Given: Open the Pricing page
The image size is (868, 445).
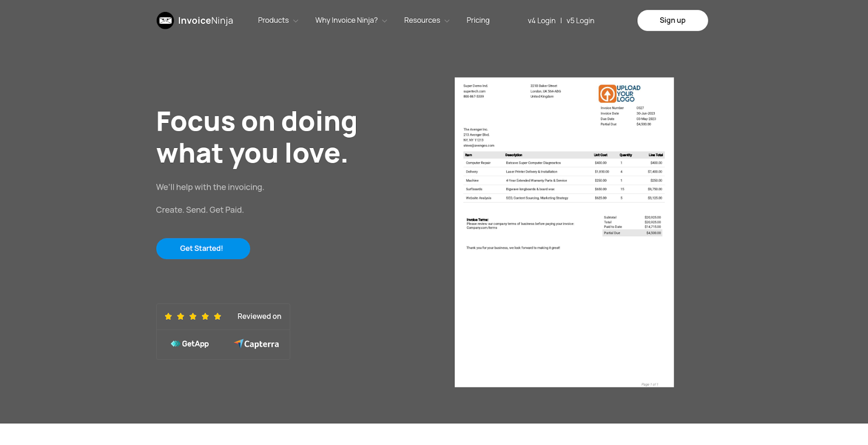Looking at the screenshot, I should tap(478, 21).
